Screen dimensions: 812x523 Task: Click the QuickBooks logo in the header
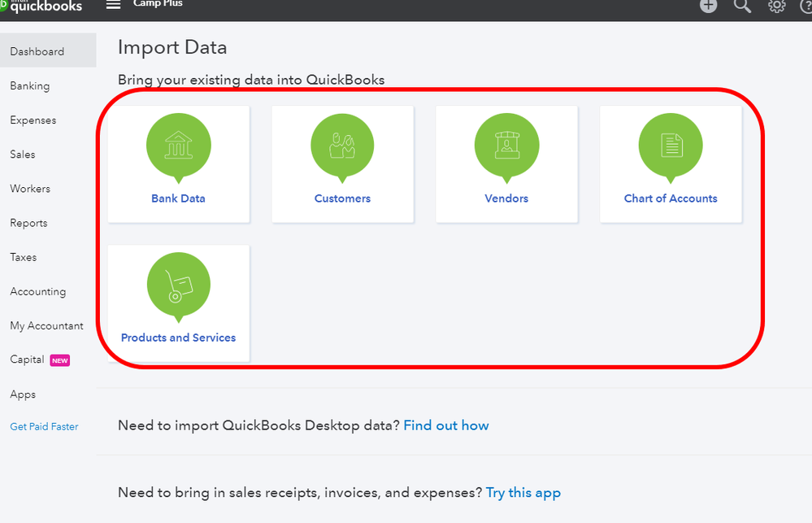41,6
